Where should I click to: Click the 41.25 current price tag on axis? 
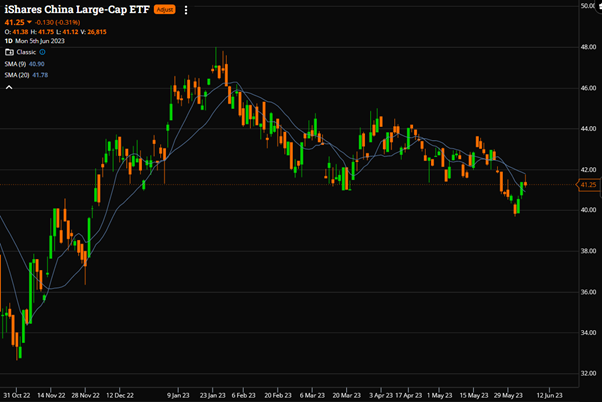click(x=588, y=185)
